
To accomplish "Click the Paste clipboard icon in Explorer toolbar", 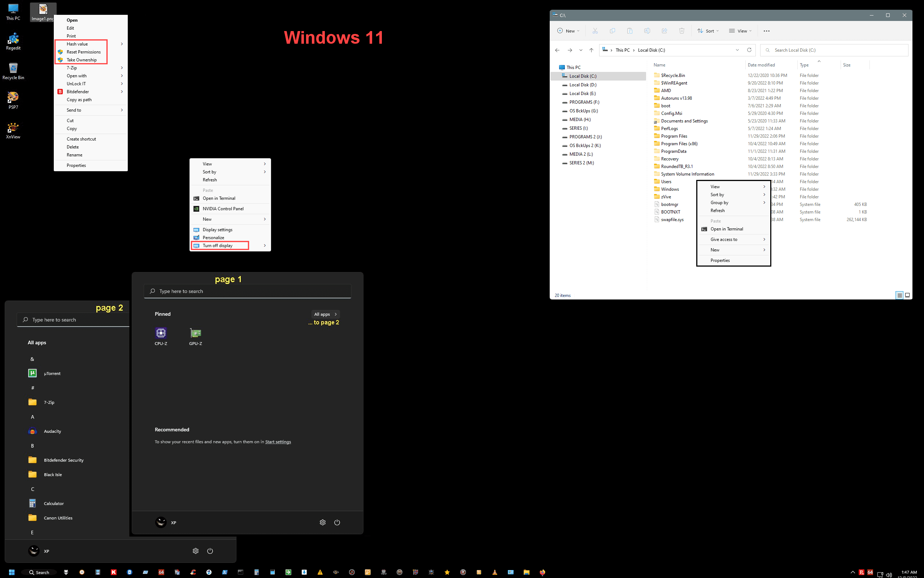I will [x=629, y=31].
